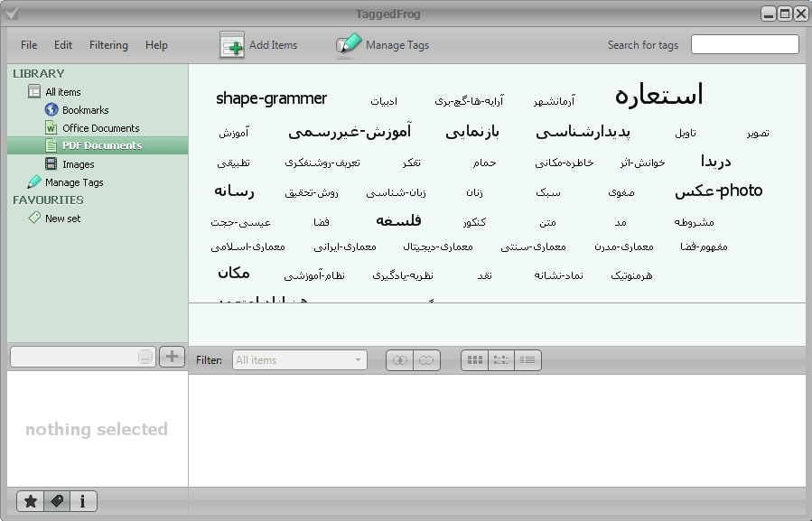Switch to thumbnail grid view

[x=474, y=360]
